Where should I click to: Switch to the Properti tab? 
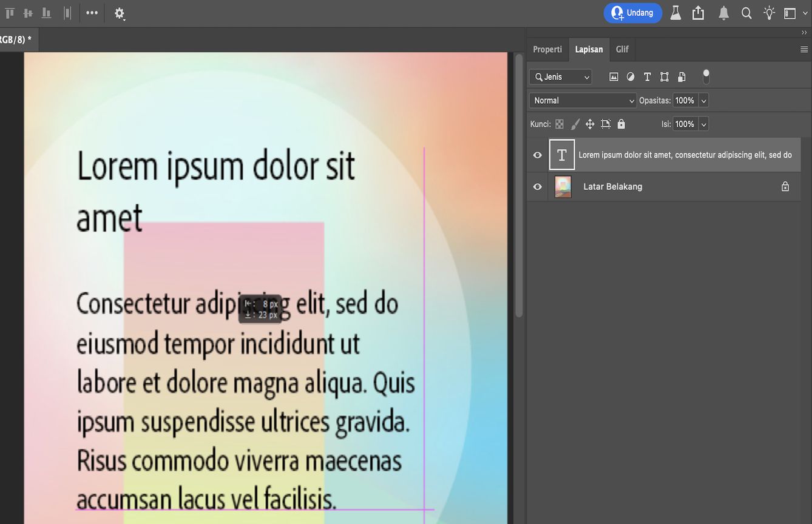click(547, 49)
